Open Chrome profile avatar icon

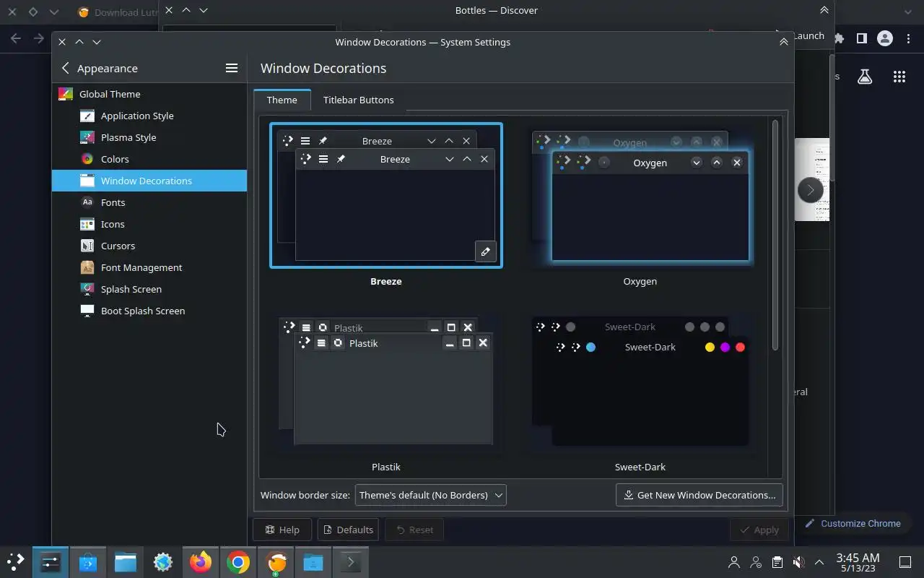[885, 38]
